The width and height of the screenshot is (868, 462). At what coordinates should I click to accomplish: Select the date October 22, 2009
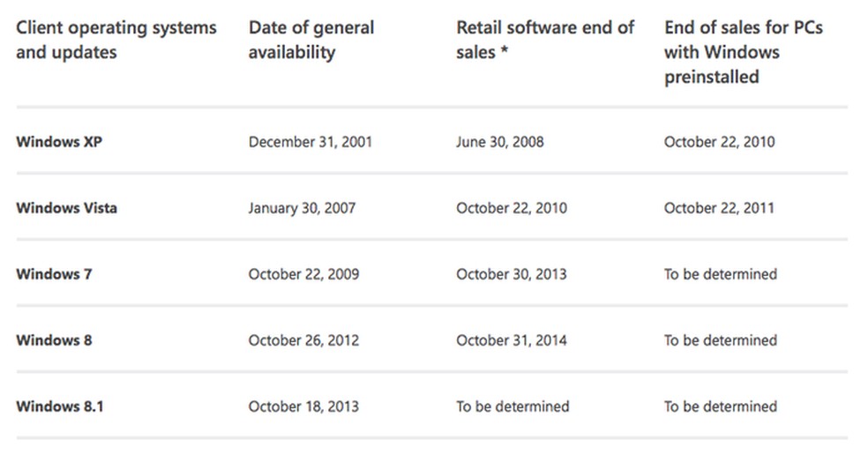[x=303, y=274]
